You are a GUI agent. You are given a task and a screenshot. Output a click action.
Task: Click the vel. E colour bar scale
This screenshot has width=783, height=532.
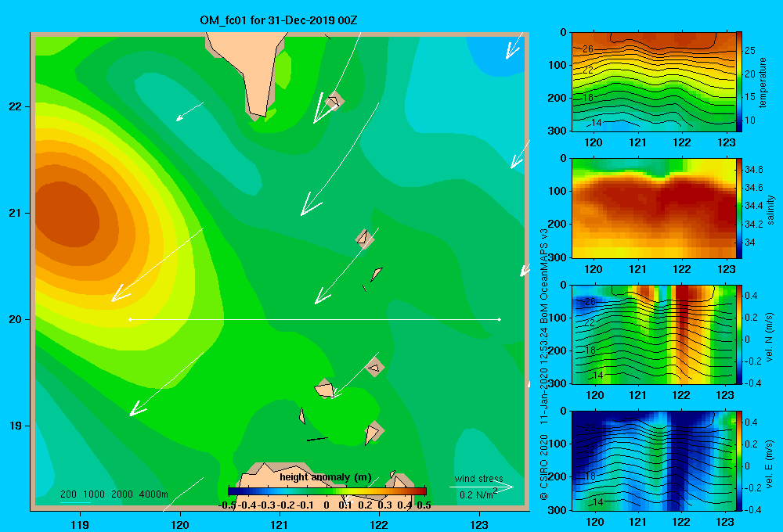739,461
